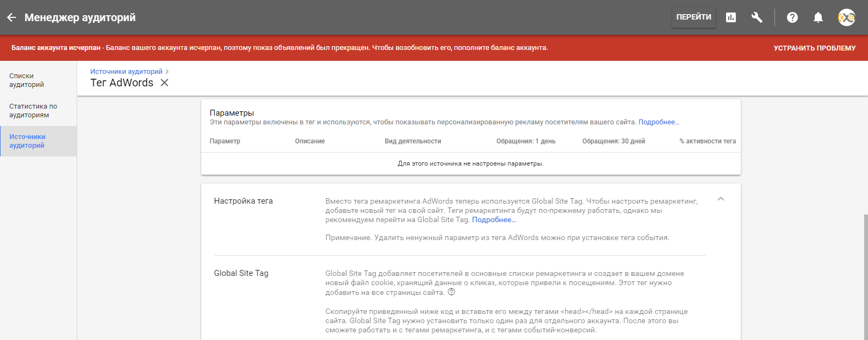Click the Настройка тега section heading
Viewport: 868px width, 340px height.
pos(243,201)
